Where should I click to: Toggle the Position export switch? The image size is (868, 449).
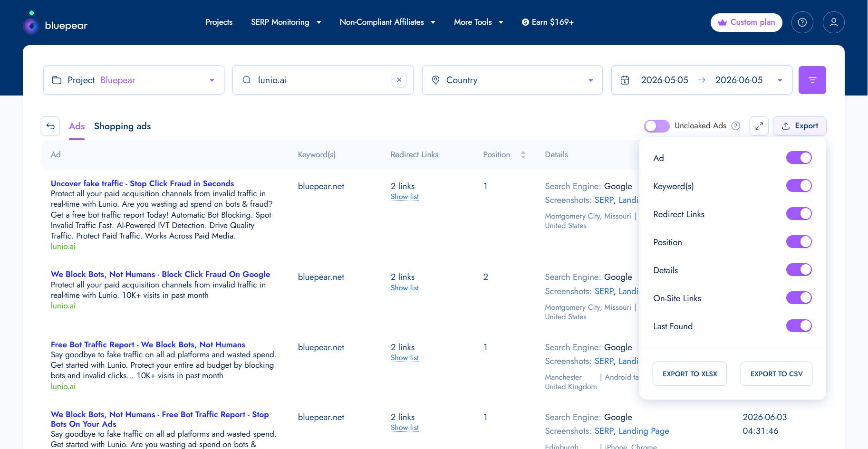pyautogui.click(x=799, y=242)
